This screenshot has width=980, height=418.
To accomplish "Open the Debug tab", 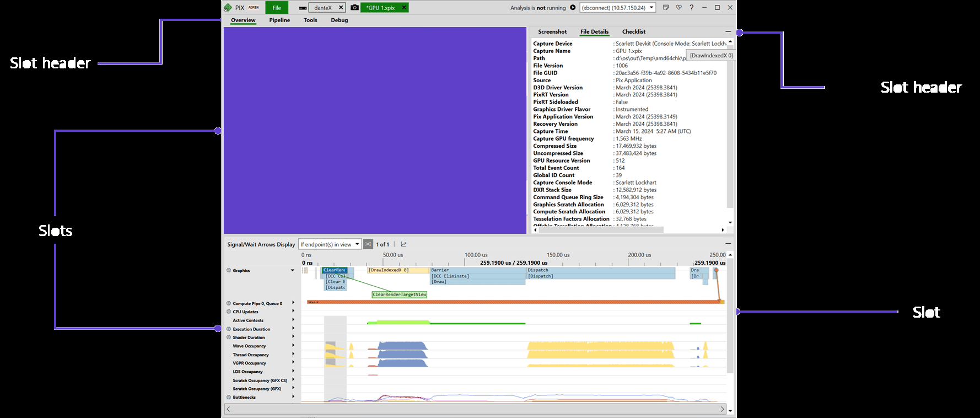I will tap(340, 20).
